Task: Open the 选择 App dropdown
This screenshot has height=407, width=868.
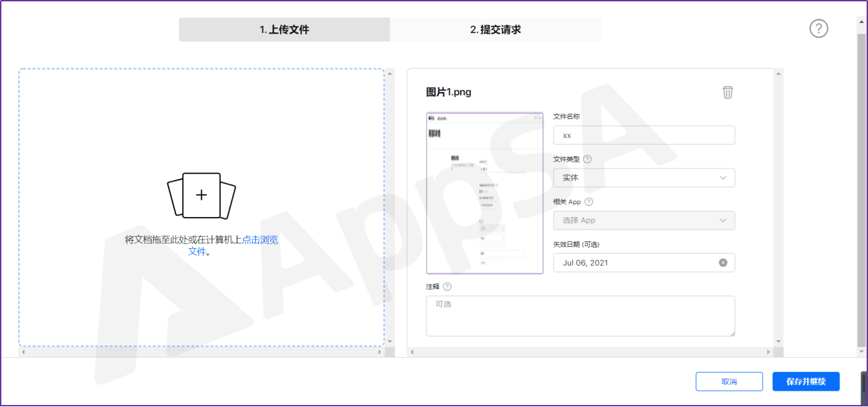Action: click(x=644, y=220)
